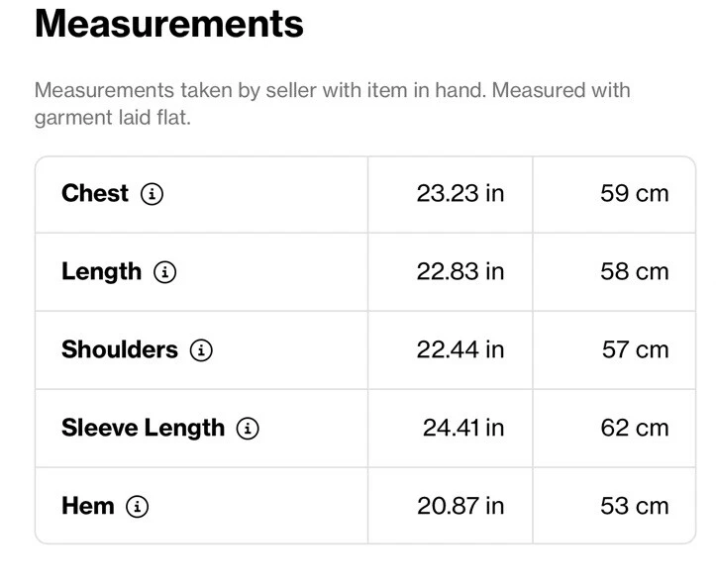Image resolution: width=716 pixels, height=588 pixels.
Task: Select the 24.41 in sleeve value
Action: point(462,429)
